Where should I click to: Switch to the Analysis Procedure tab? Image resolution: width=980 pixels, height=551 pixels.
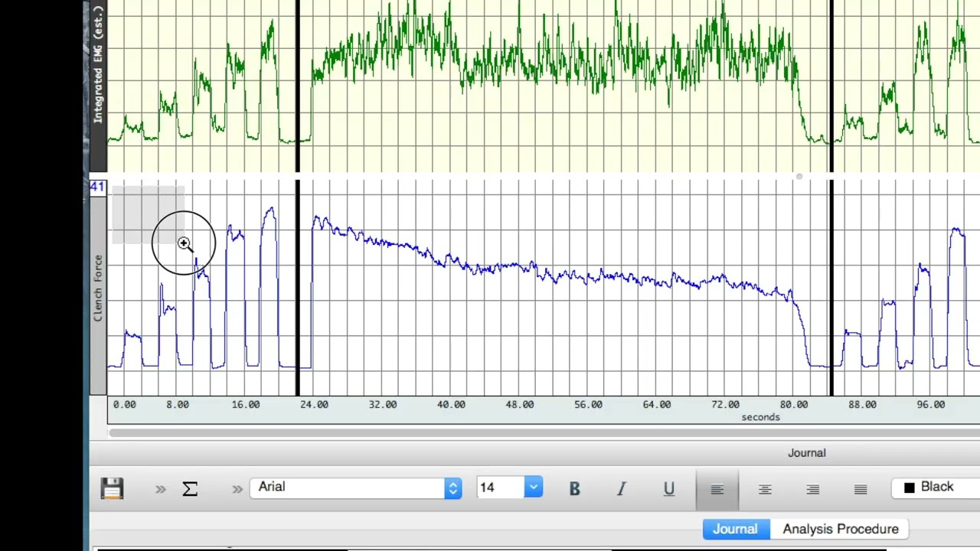click(840, 529)
